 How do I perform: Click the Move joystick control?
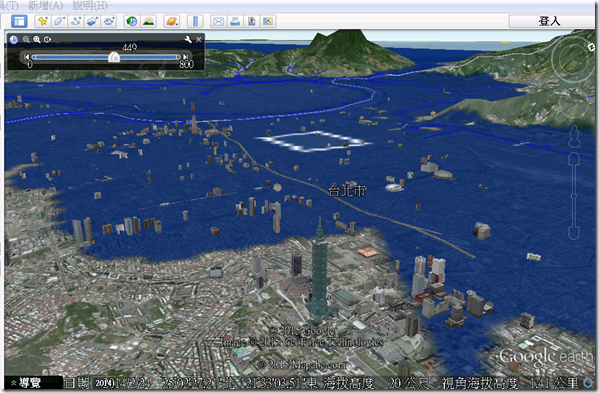573,105
